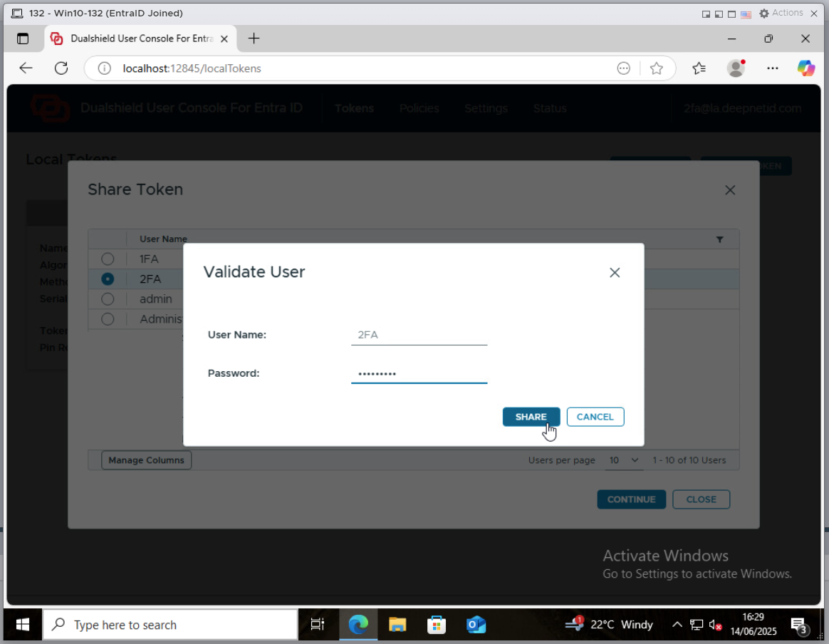The height and width of the screenshot is (644, 829).
Task: Click CANCEL in the Validate User dialog
Action: pos(595,417)
